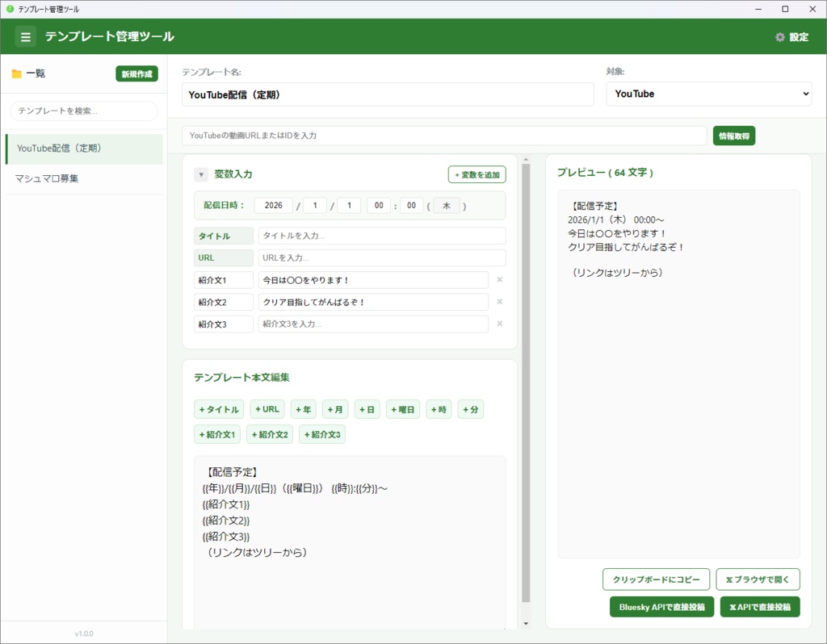Insert variable with ＋タイトル chip
Image resolution: width=827 pixels, height=644 pixels.
point(219,409)
